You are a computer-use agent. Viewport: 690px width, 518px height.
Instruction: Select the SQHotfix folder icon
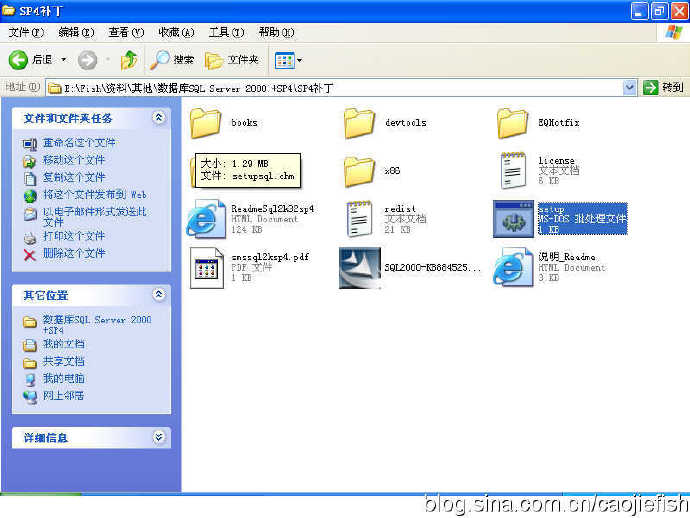point(512,123)
